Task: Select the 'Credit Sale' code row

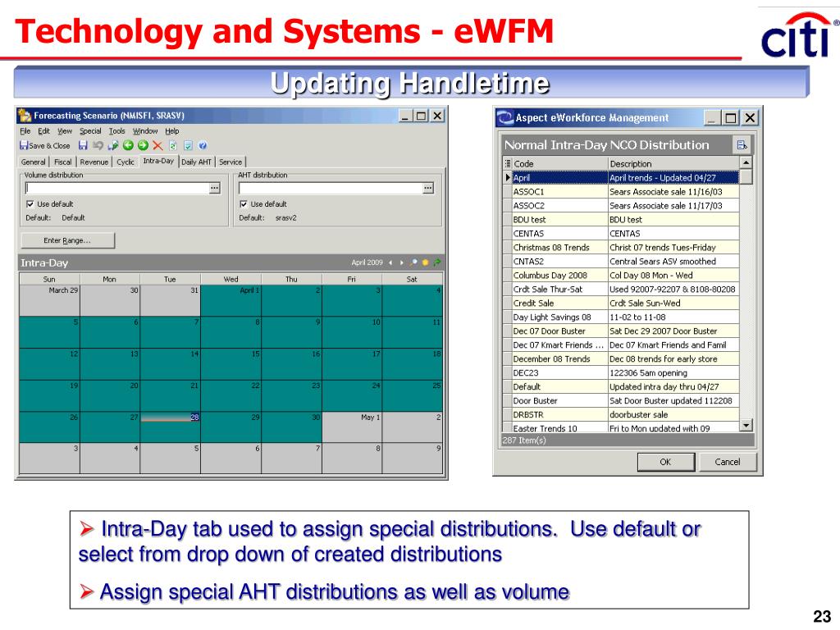Action: coord(621,303)
